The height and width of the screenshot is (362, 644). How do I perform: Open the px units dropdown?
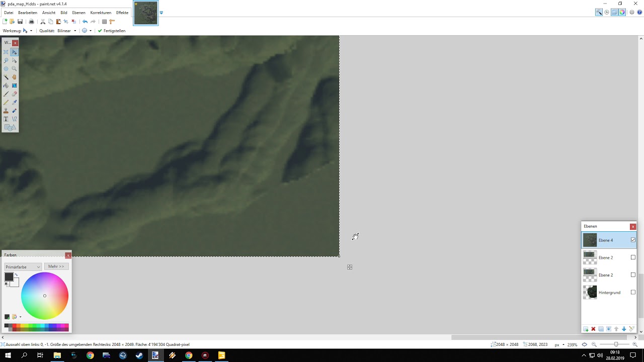pos(559,344)
